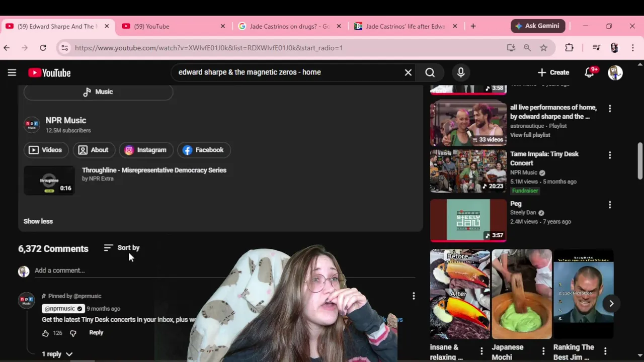Open Steely Dan Peg thumbnail
This screenshot has height=362, width=644.
click(468, 220)
